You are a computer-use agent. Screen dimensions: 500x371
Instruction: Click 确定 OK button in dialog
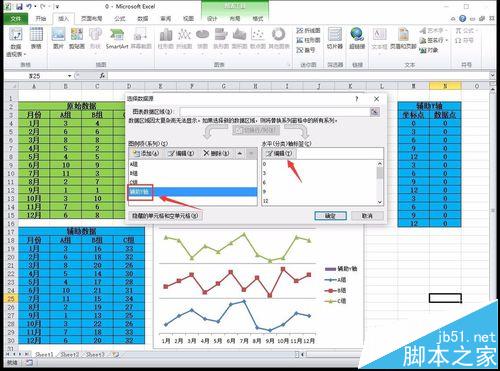tap(330, 216)
